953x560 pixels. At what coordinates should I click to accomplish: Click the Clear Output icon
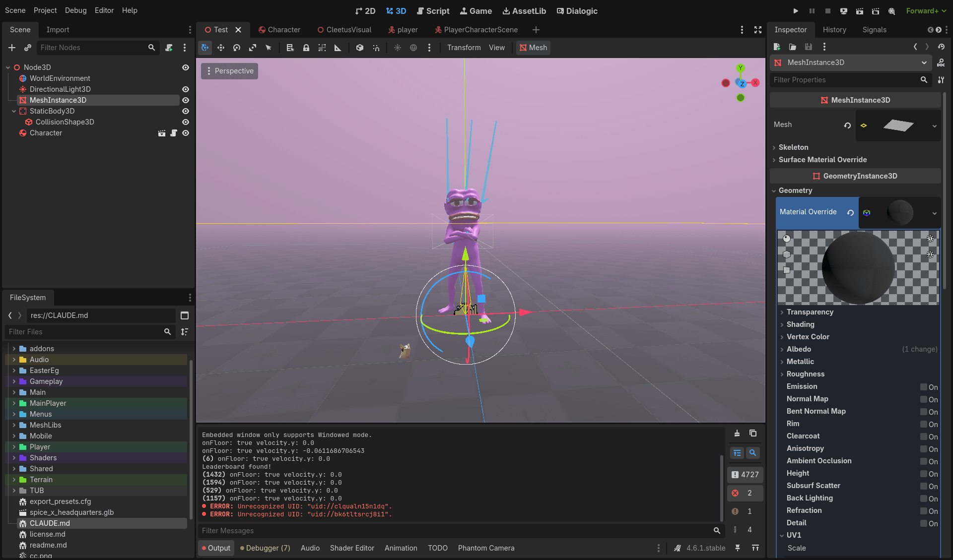(737, 433)
